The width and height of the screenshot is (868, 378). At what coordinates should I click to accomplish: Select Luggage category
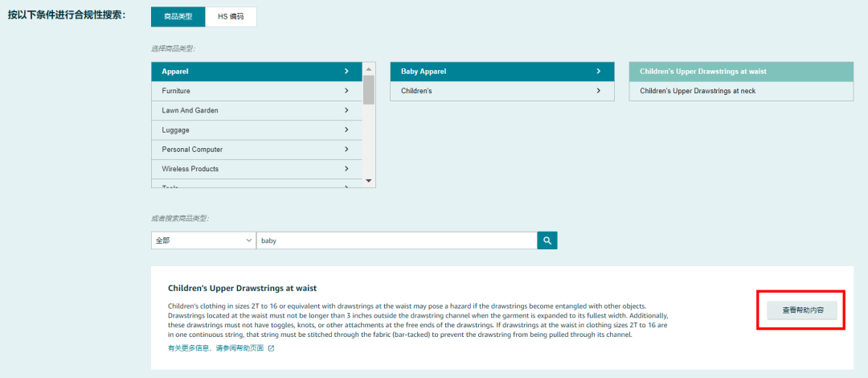[x=256, y=129]
